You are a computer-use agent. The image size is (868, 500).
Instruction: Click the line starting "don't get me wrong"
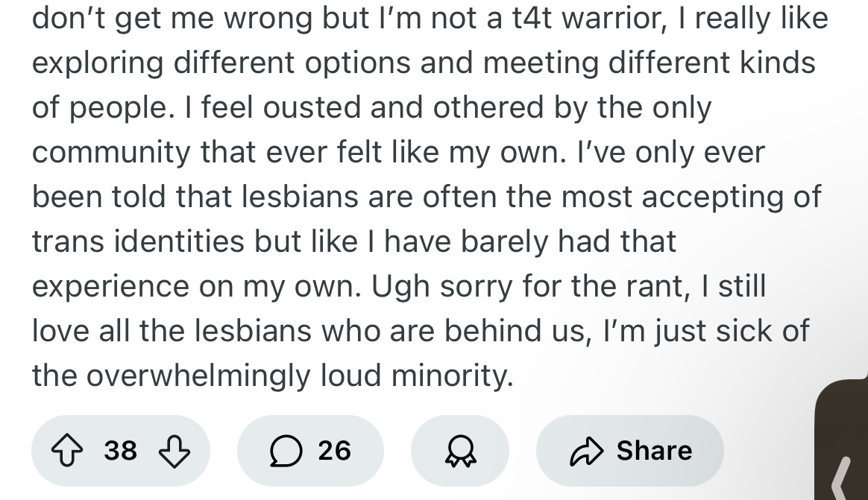(430, 18)
